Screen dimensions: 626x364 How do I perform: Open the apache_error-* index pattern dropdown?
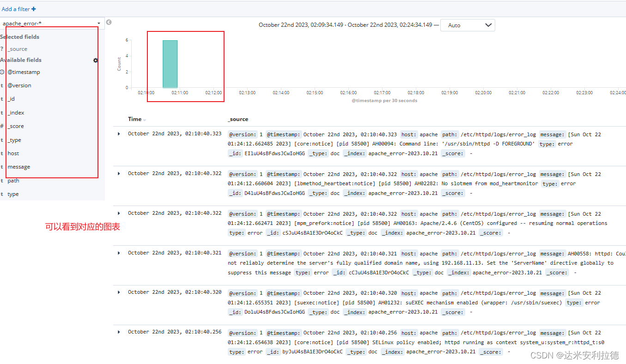coord(52,23)
